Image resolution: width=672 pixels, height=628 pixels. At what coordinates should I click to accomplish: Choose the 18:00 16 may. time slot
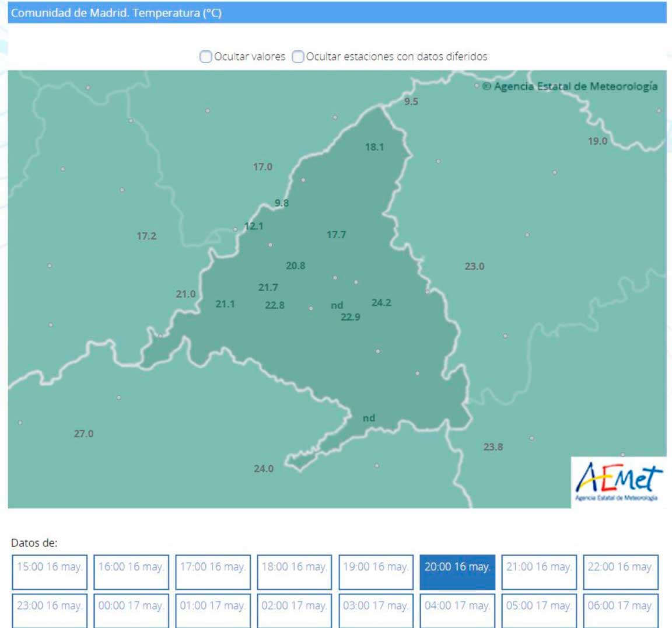click(294, 567)
